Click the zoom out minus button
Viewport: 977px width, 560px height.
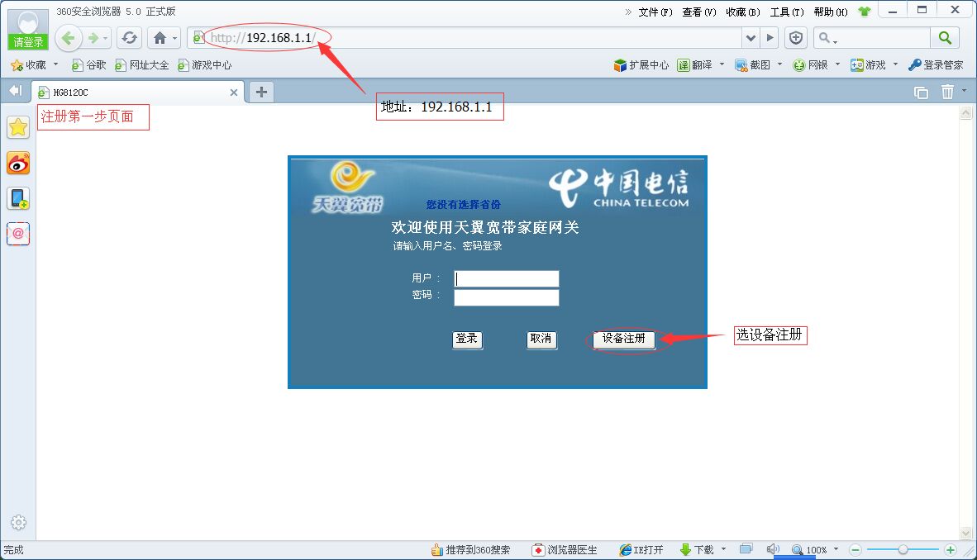[x=855, y=550]
